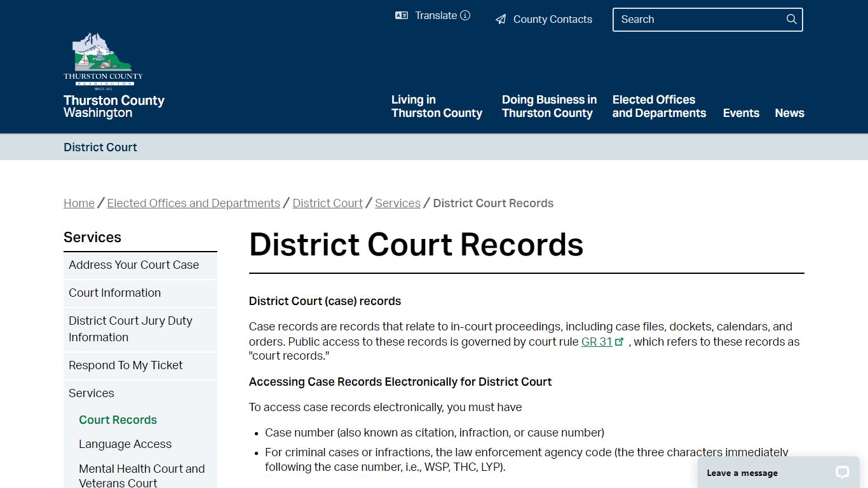Click the Thurston County logo image
Image resolution: width=868 pixels, height=488 pixels.
(x=103, y=62)
